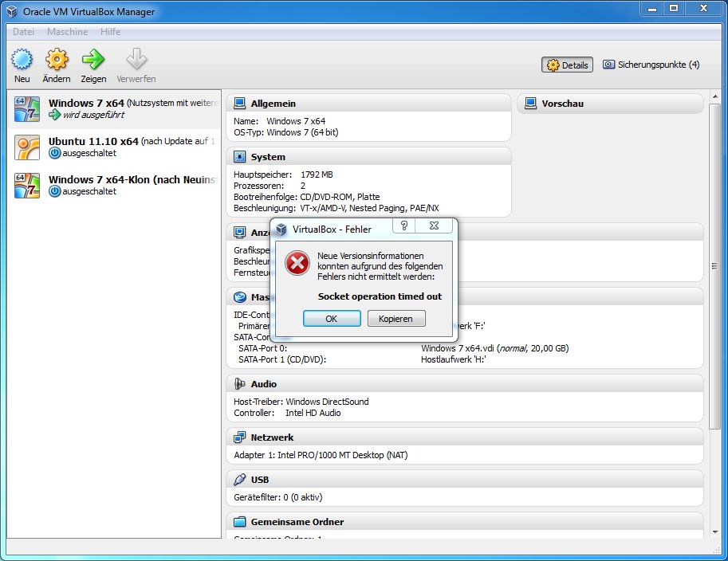Click the Gemeinsame Ordner section header
728x561 pixels.
pos(465,522)
